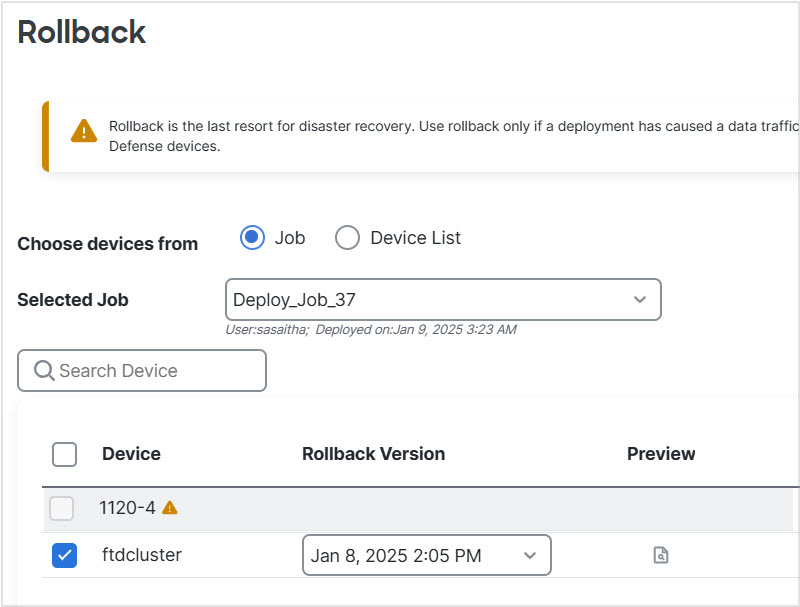Click the Rollback page title
This screenshot has width=800, height=607.
[82, 32]
